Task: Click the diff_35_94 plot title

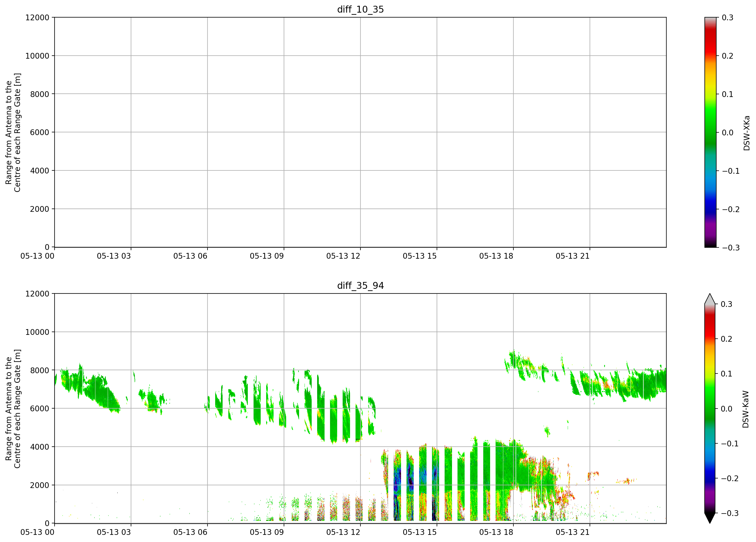Action: pyautogui.click(x=360, y=286)
